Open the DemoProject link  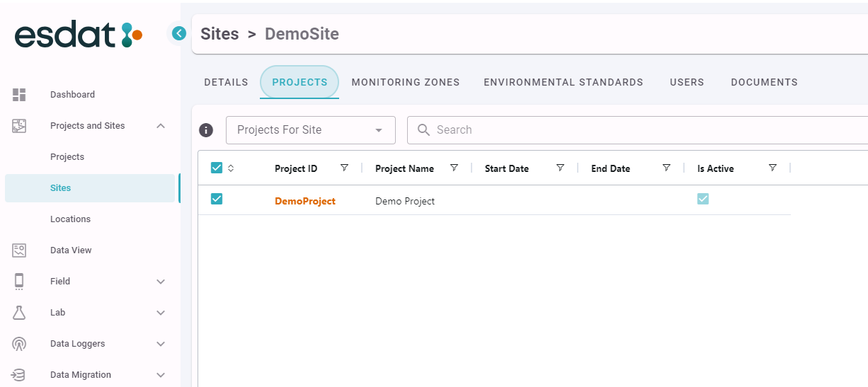[305, 201]
